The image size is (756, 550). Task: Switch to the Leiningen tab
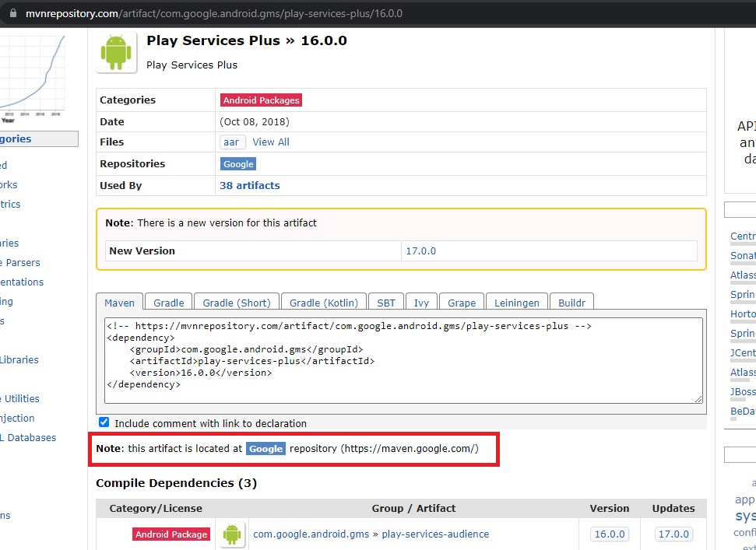click(x=516, y=303)
